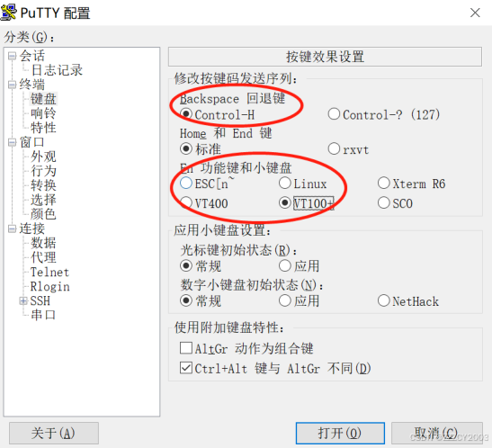Close the PuTTY 配置 dialog
Image resolution: width=492 pixels, height=448 pixels.
475,13
